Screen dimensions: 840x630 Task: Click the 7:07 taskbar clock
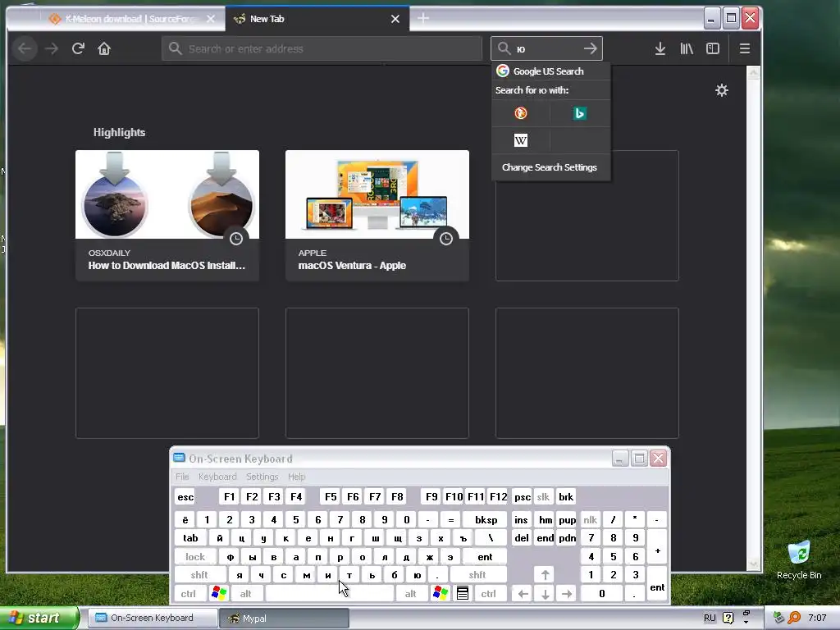point(817,618)
